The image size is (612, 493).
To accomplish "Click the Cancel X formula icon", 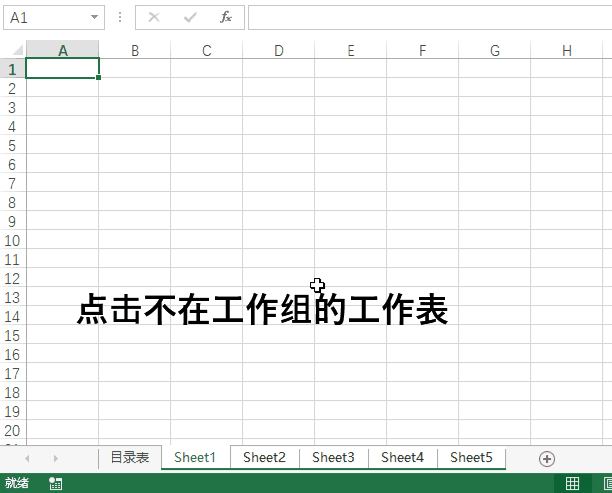I will (x=154, y=17).
